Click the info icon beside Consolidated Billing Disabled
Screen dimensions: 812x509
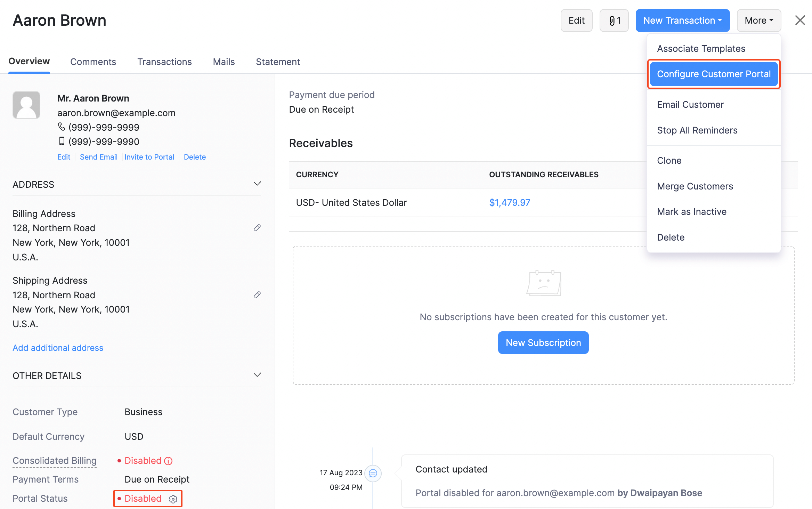(168, 461)
